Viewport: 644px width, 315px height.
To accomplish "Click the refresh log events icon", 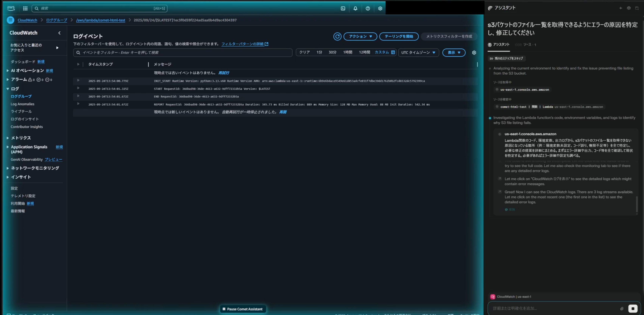I will click(x=337, y=37).
